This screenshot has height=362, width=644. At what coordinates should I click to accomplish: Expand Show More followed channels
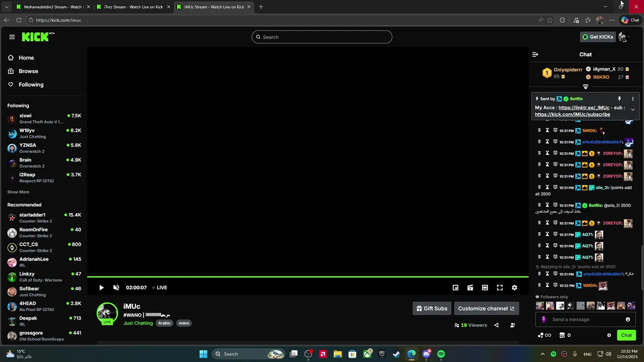tap(18, 192)
